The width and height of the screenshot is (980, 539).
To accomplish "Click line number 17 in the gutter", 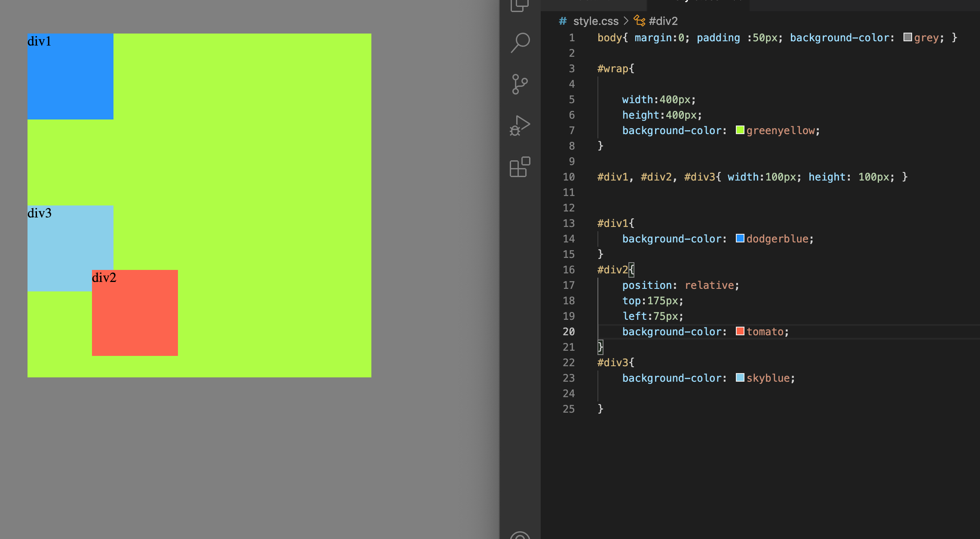I will click(569, 285).
